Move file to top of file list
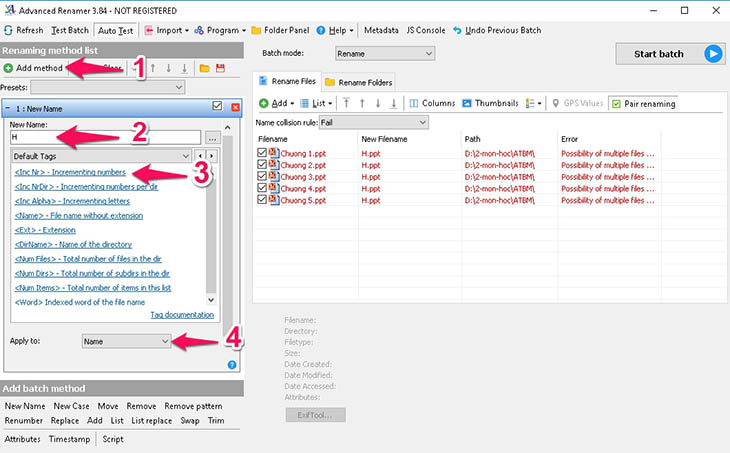This screenshot has width=730, height=453. [x=346, y=103]
